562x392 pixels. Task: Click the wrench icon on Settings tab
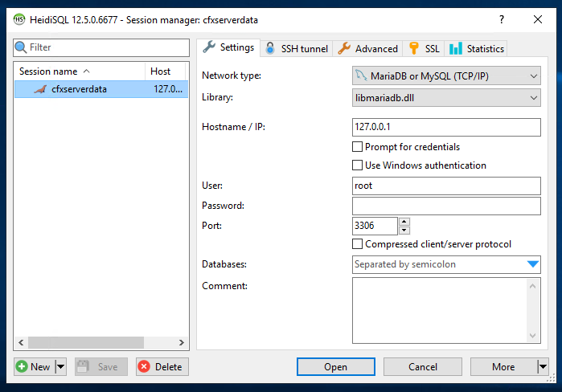coord(209,47)
